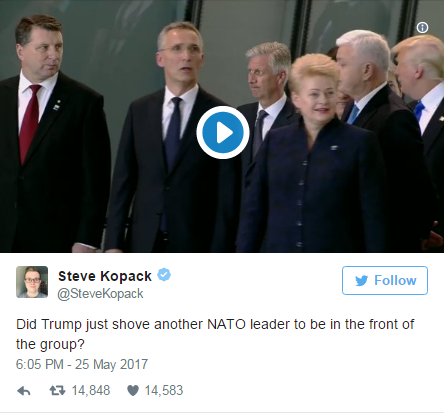
Task: Click the word "Trump" in the tweet
Action: [x=61, y=324]
